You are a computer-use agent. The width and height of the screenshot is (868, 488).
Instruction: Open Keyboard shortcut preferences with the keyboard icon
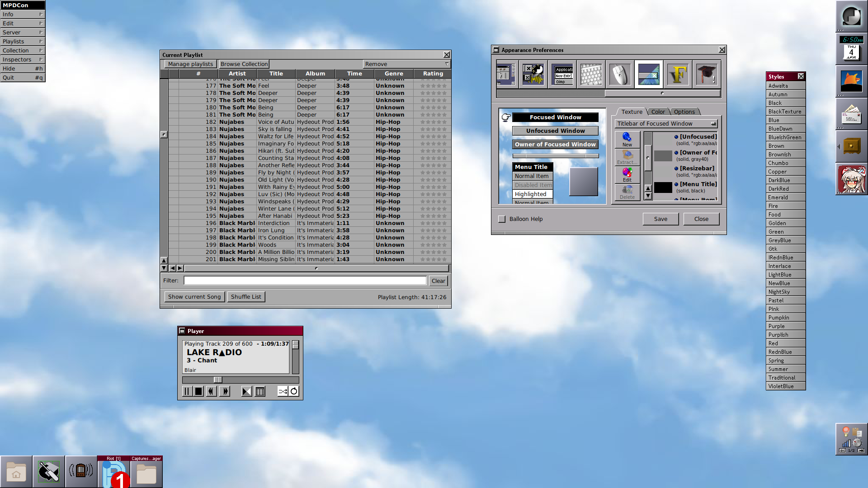[591, 74]
